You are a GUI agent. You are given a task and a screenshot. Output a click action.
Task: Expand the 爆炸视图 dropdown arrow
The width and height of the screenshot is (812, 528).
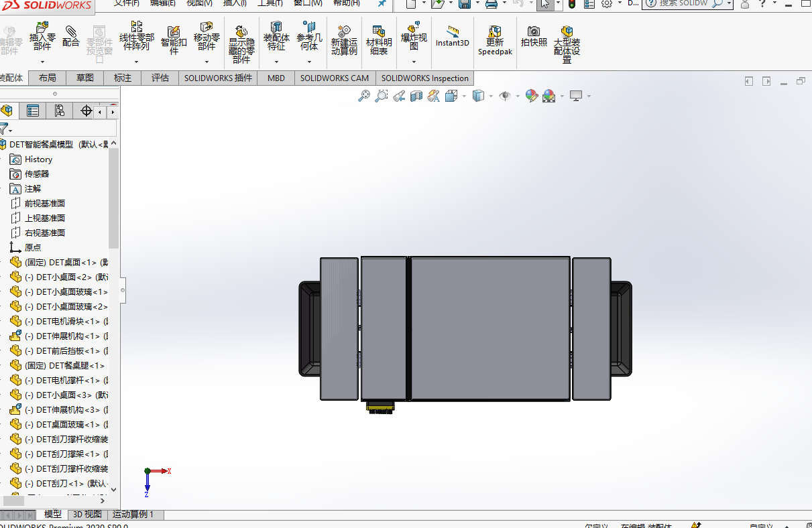pos(414,62)
